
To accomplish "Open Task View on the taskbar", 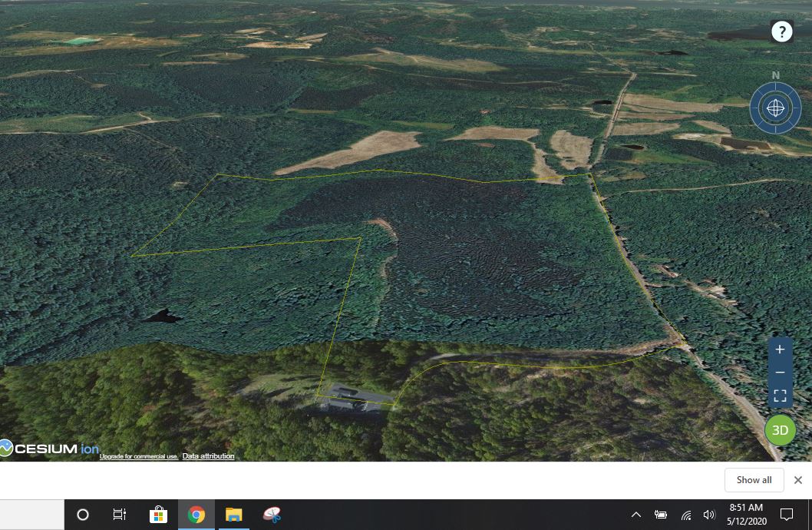I will (x=120, y=515).
